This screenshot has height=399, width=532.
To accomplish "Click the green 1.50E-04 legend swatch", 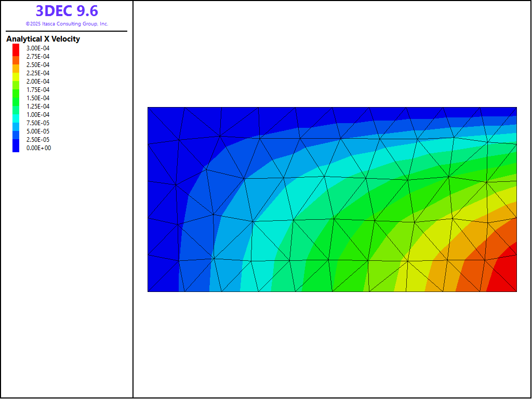I will pos(16,98).
